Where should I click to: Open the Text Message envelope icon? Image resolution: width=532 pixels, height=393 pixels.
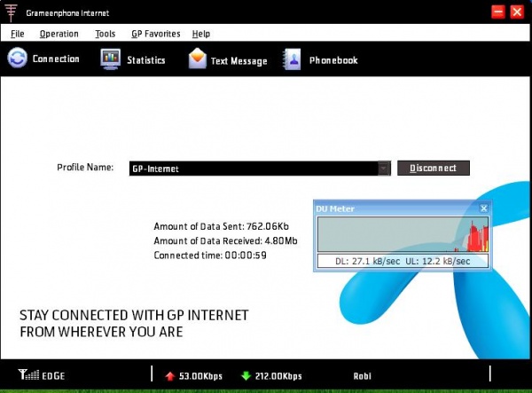pyautogui.click(x=197, y=59)
